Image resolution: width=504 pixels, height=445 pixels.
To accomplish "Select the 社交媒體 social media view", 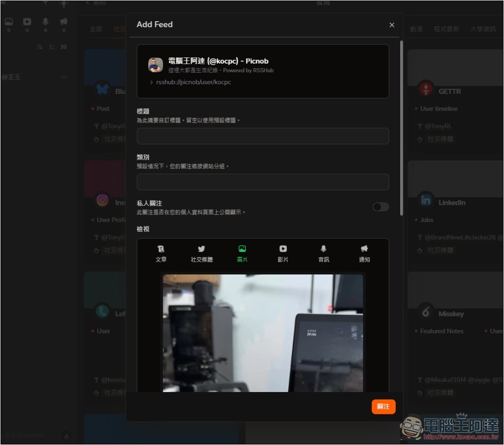I will tap(202, 254).
